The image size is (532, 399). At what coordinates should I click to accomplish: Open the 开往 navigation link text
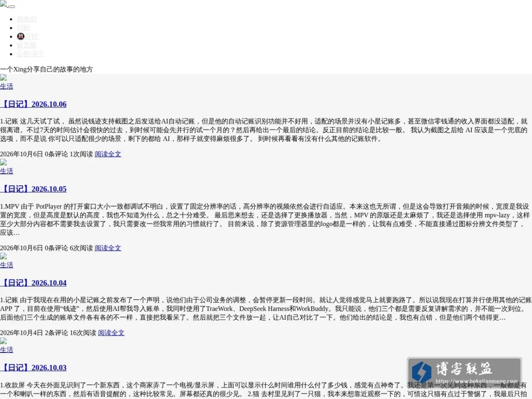point(31,36)
